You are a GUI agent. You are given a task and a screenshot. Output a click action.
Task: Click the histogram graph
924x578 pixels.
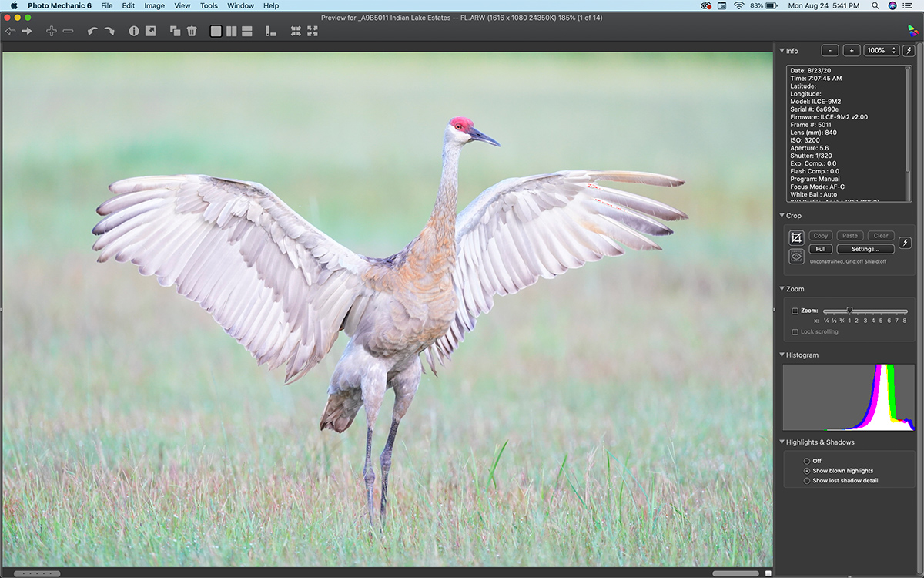[849, 397]
